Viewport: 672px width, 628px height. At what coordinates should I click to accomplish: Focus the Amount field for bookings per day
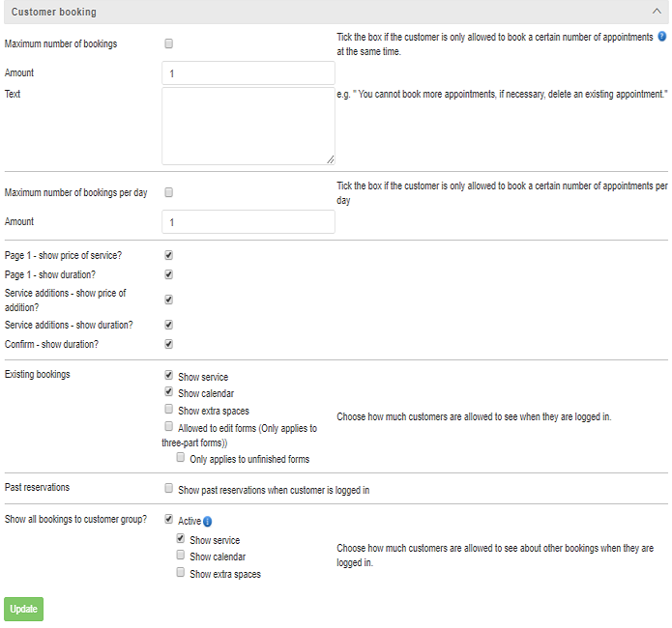[x=248, y=222]
